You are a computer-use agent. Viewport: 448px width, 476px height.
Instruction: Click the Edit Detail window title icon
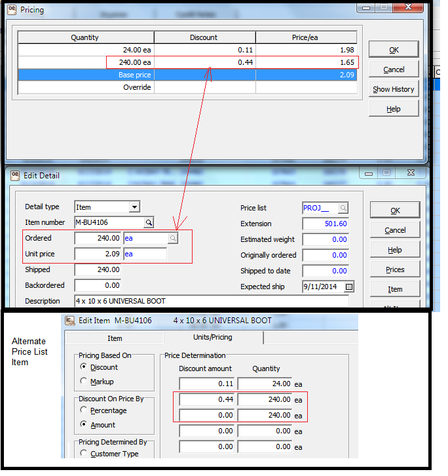coord(15,176)
